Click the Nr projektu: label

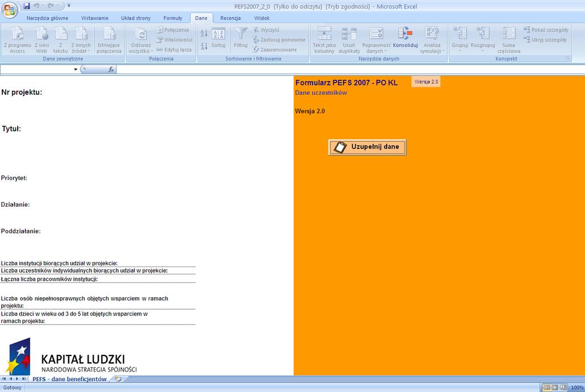pyautogui.click(x=22, y=92)
